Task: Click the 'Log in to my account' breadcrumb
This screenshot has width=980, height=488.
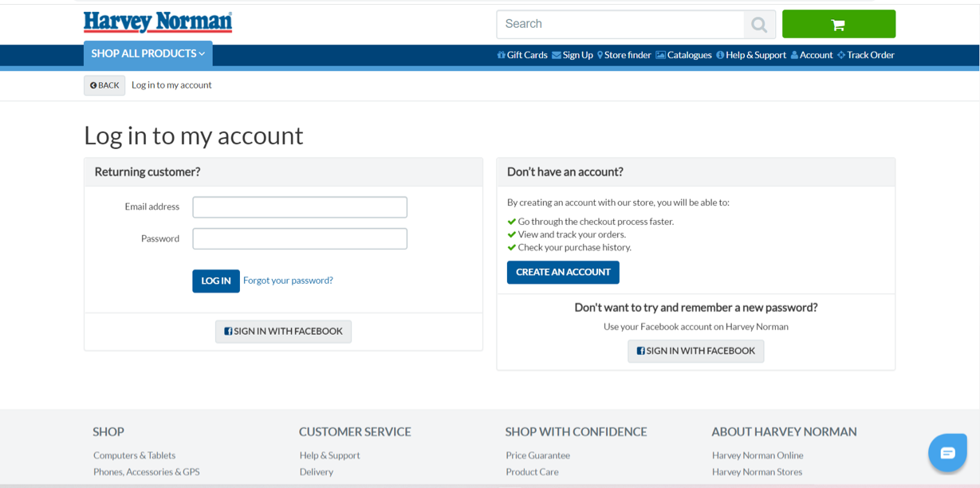Action: point(171,85)
